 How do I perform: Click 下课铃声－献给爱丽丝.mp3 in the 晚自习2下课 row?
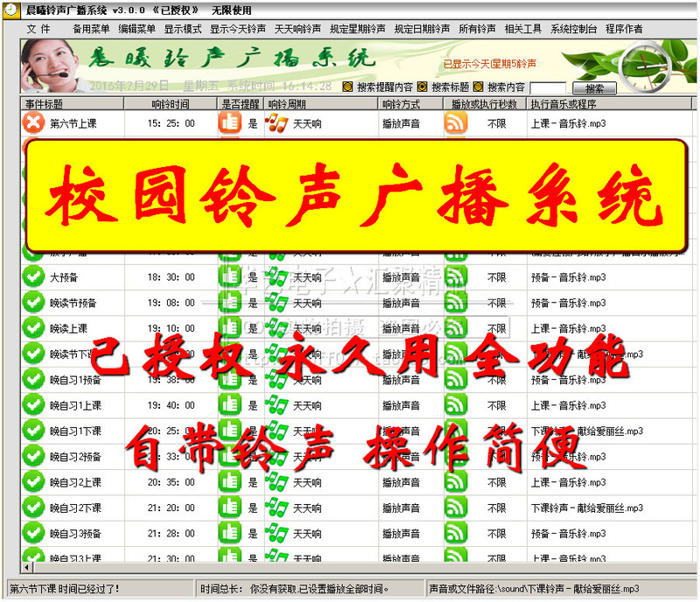(587, 508)
